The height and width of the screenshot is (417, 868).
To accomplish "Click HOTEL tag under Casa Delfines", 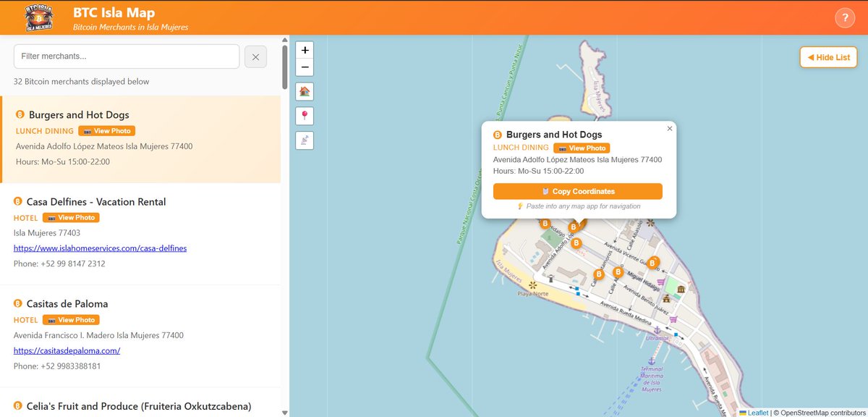I will pos(26,217).
